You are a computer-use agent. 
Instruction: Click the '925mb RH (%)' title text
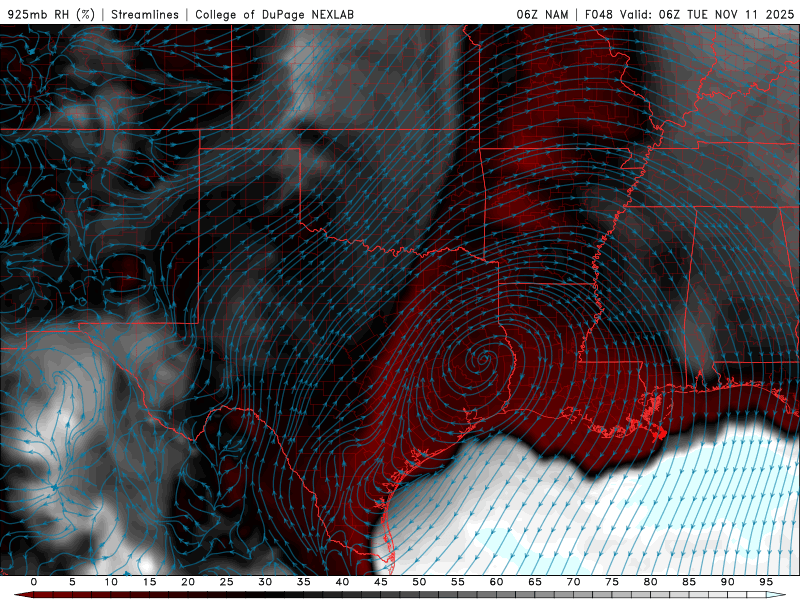(52, 14)
